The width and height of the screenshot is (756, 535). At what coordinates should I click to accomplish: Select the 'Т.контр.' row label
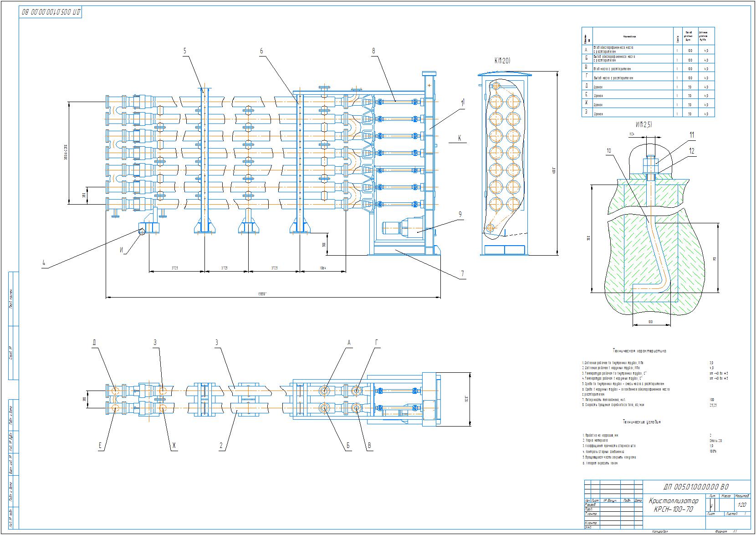[x=591, y=514]
